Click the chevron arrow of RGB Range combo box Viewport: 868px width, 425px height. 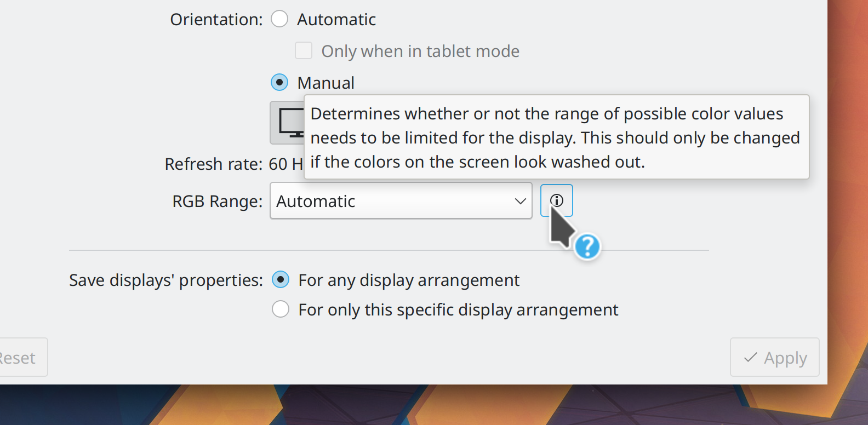[x=520, y=201]
